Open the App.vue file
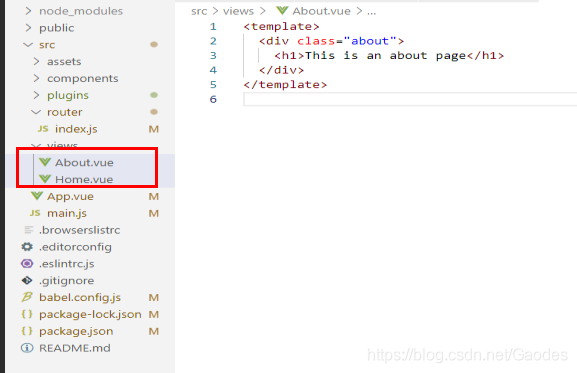The height and width of the screenshot is (373, 577). (70, 196)
